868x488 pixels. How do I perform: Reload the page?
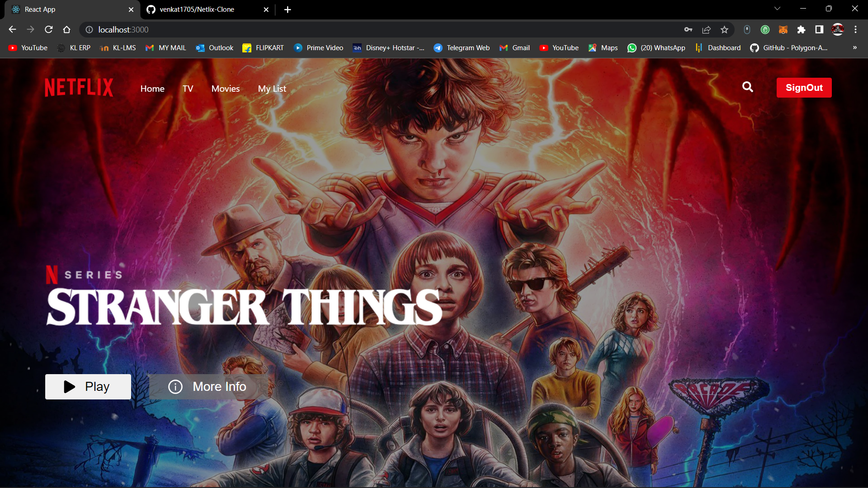point(48,29)
